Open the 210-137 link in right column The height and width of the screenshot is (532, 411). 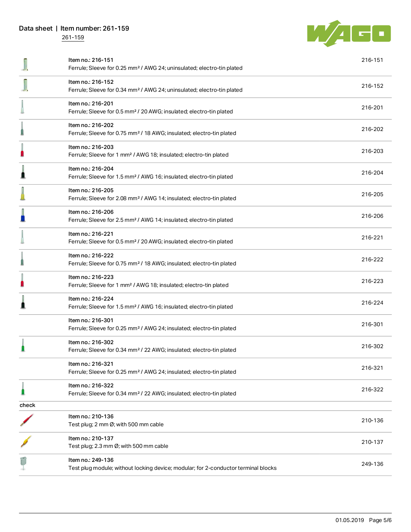[x=372, y=442]
